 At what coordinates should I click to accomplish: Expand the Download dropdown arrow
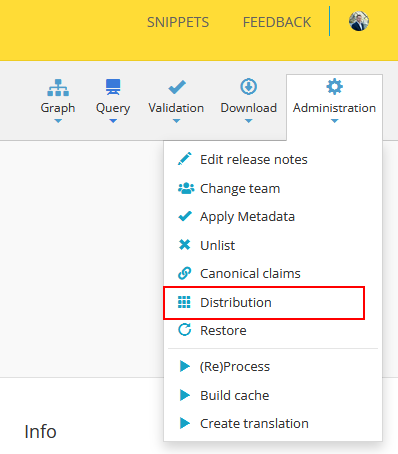[249, 121]
